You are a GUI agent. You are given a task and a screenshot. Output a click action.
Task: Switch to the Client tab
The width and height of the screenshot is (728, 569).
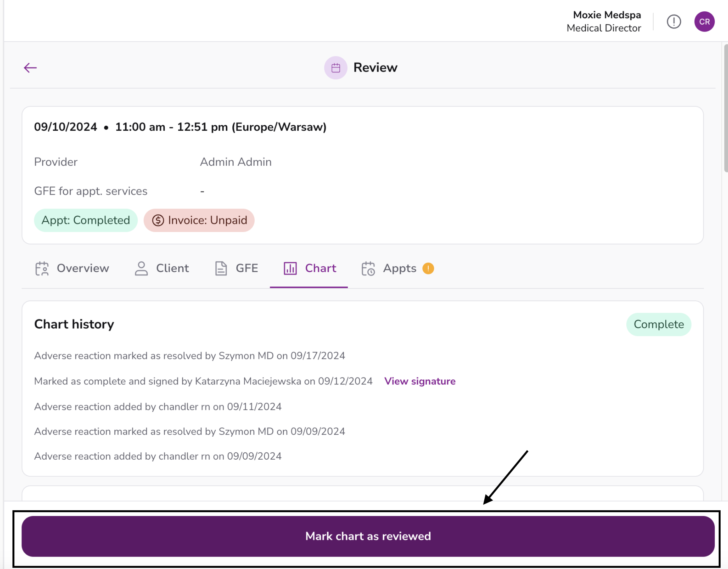tap(162, 269)
